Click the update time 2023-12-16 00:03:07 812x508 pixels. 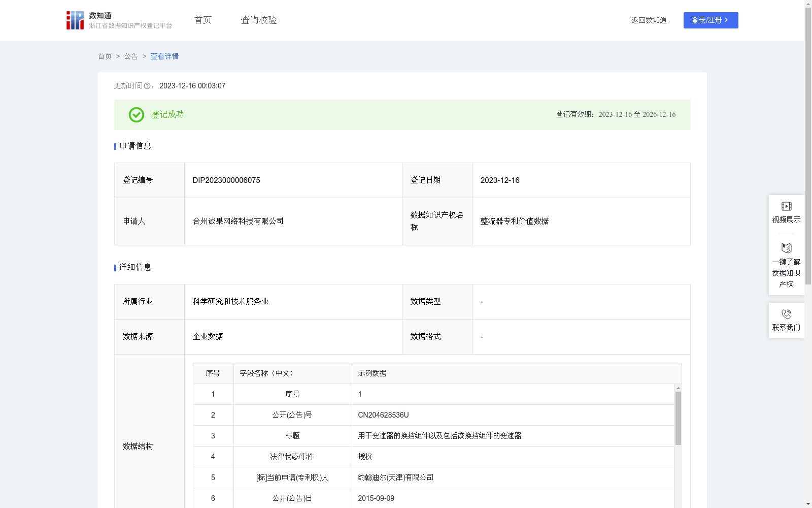click(x=192, y=86)
